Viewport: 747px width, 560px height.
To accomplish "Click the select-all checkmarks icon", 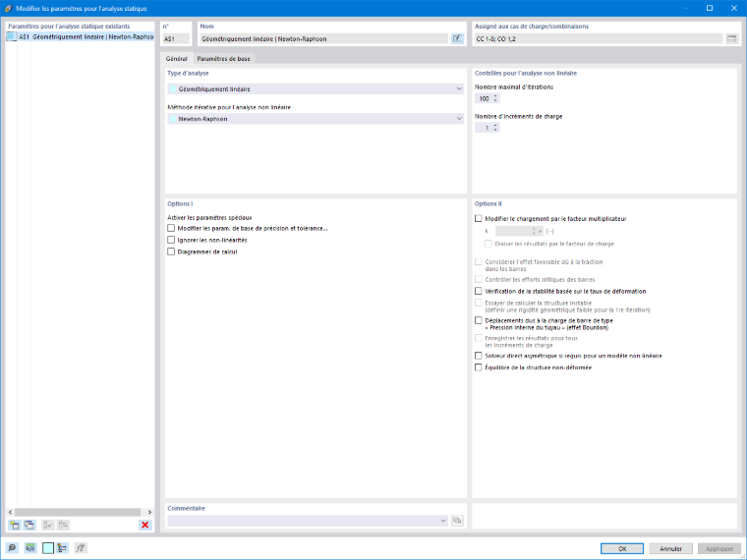I will coord(47,525).
